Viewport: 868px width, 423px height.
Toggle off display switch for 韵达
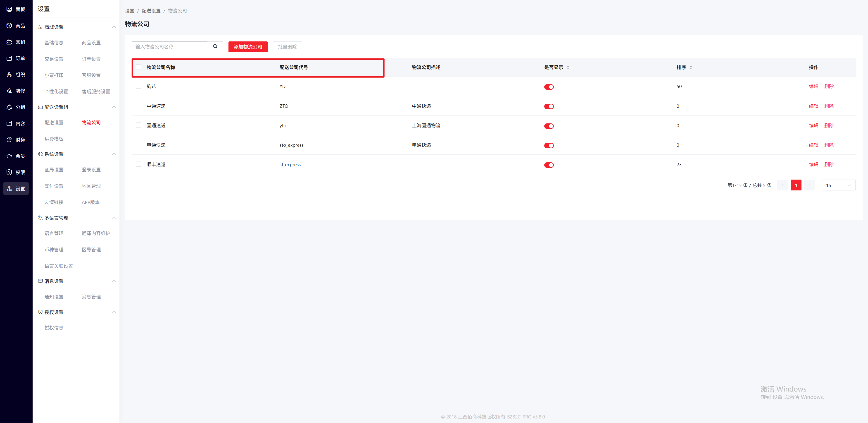pyautogui.click(x=549, y=87)
